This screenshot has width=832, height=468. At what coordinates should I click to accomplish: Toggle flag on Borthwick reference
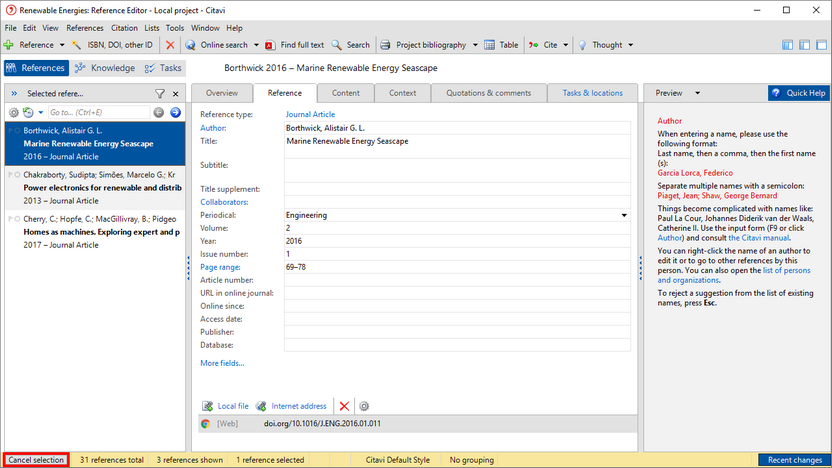click(11, 131)
